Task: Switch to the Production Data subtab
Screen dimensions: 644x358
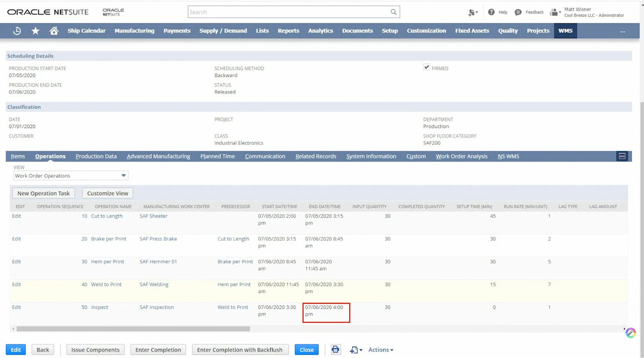Action: 96,156
